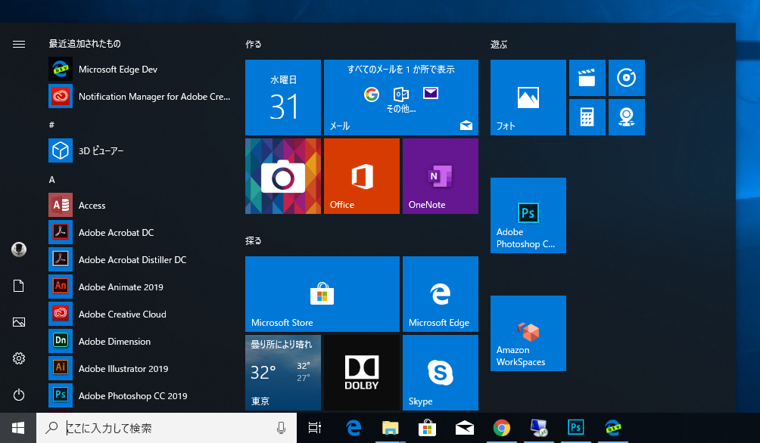Open Adobe Illustrator 2019
Image resolution: width=760 pixels, height=443 pixels.
[x=141, y=368]
